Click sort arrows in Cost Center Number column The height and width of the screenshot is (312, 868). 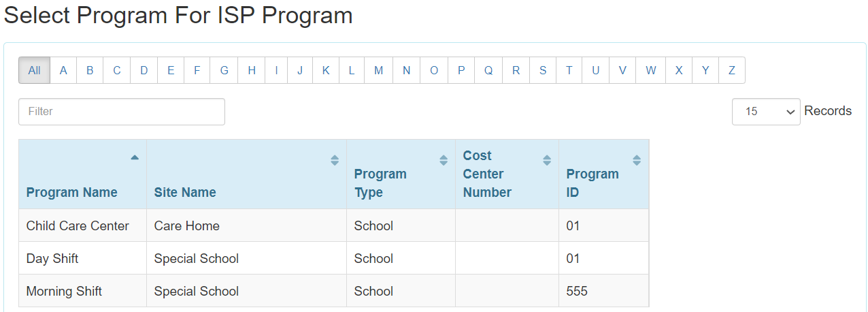coord(547,160)
